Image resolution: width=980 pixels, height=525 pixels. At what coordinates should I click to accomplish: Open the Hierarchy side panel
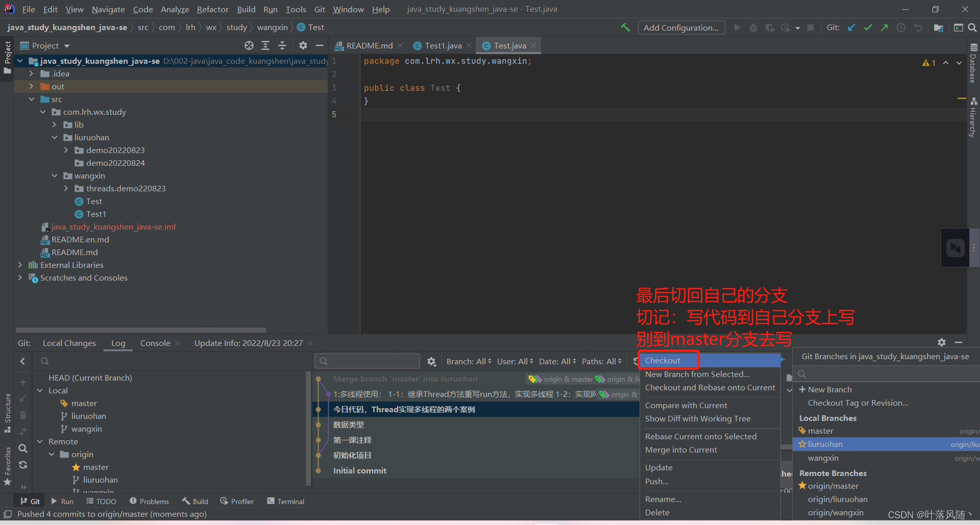point(973,117)
